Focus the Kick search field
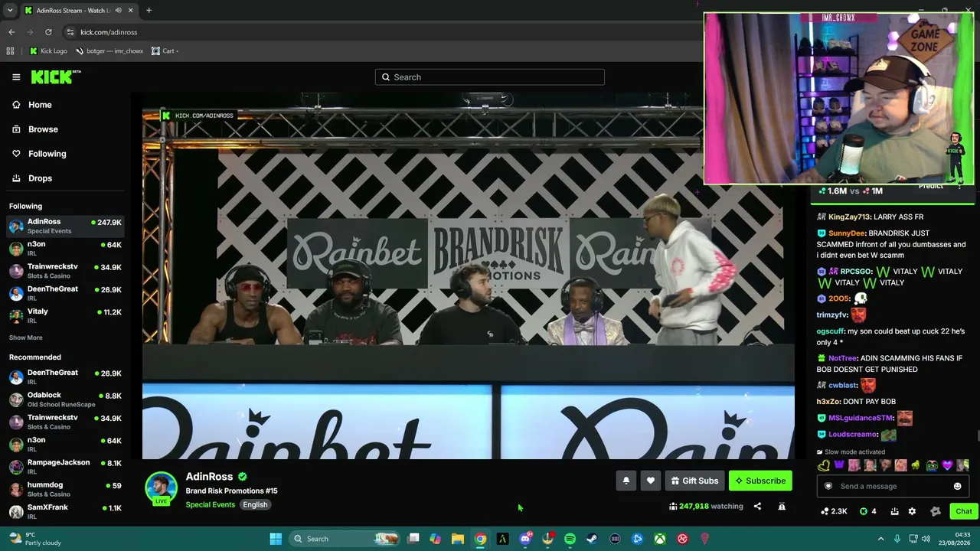The image size is (980, 551). [490, 77]
